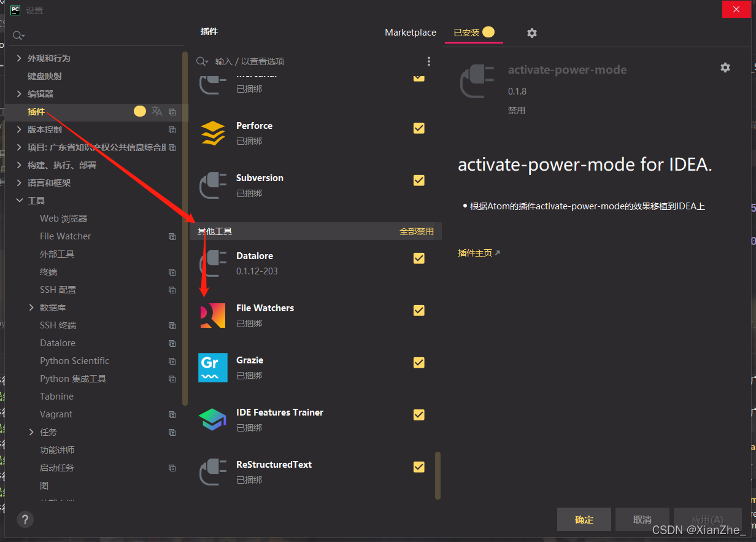756x542 pixels.
Task: Click the ReStructuredText plugin plug icon
Action: point(213,472)
